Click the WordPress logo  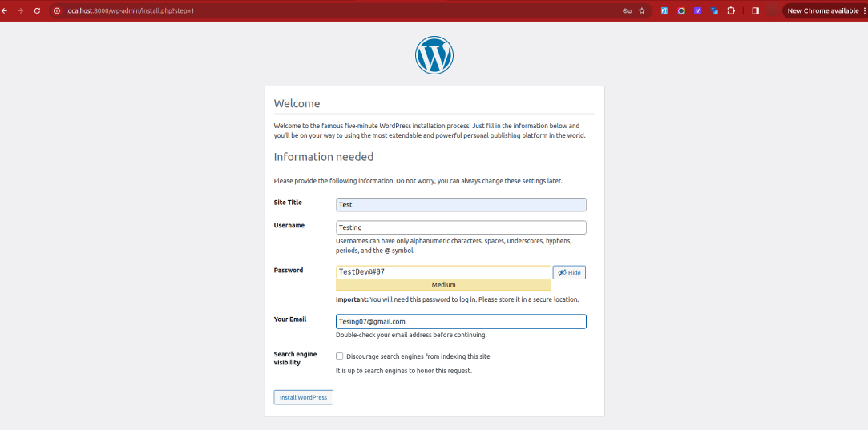tap(434, 55)
